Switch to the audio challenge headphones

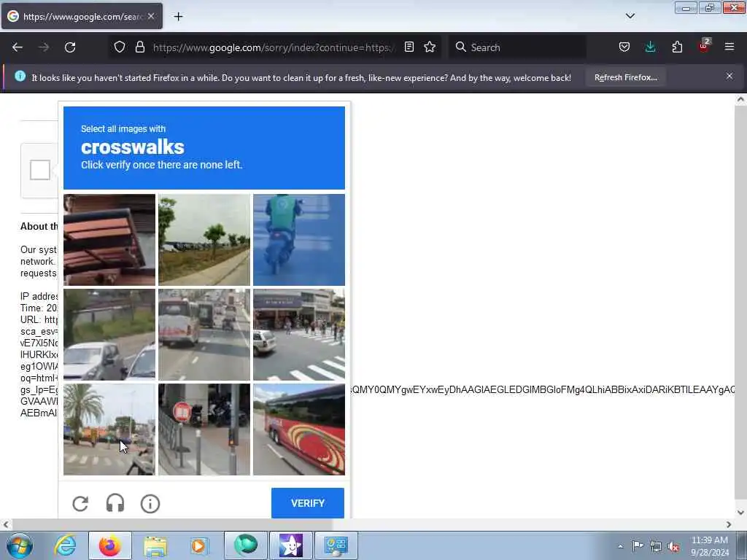click(x=115, y=503)
